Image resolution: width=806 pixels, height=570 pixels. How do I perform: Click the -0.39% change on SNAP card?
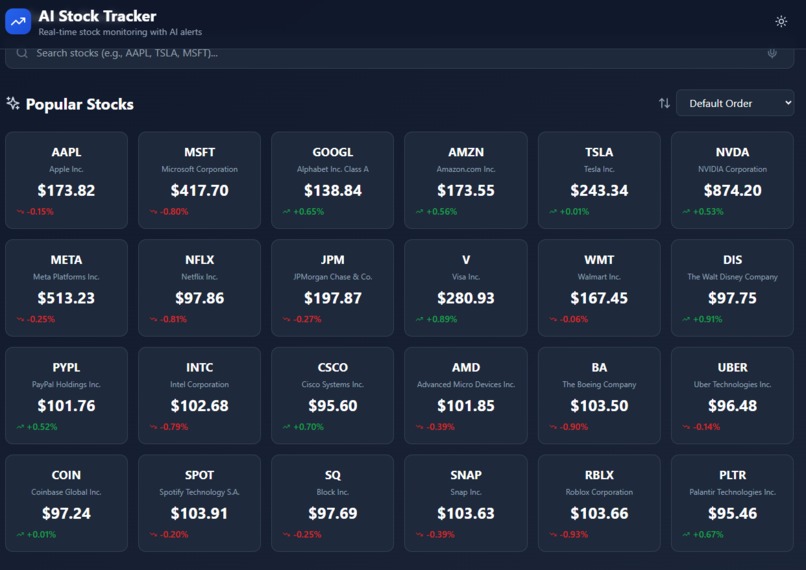441,535
